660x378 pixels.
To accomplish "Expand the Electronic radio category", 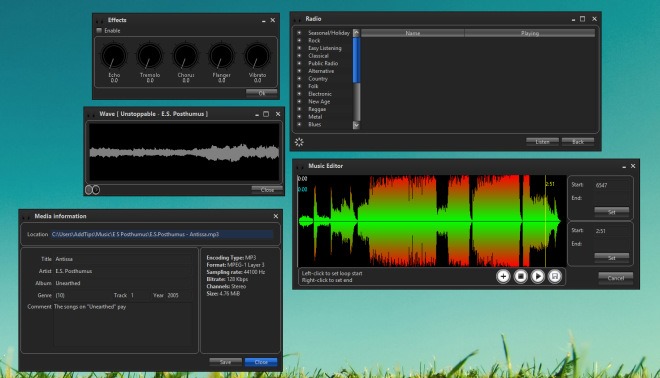I will pos(299,94).
